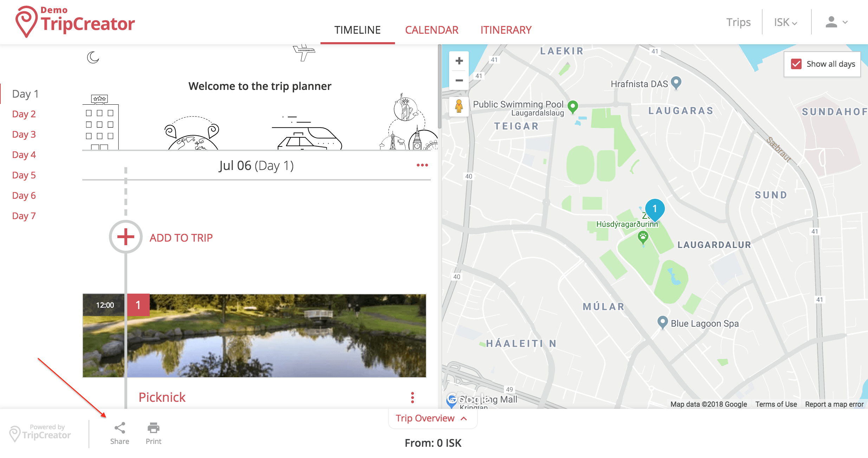The height and width of the screenshot is (458, 868).
Task: Uncheck the Show all days checkbox
Action: point(796,64)
